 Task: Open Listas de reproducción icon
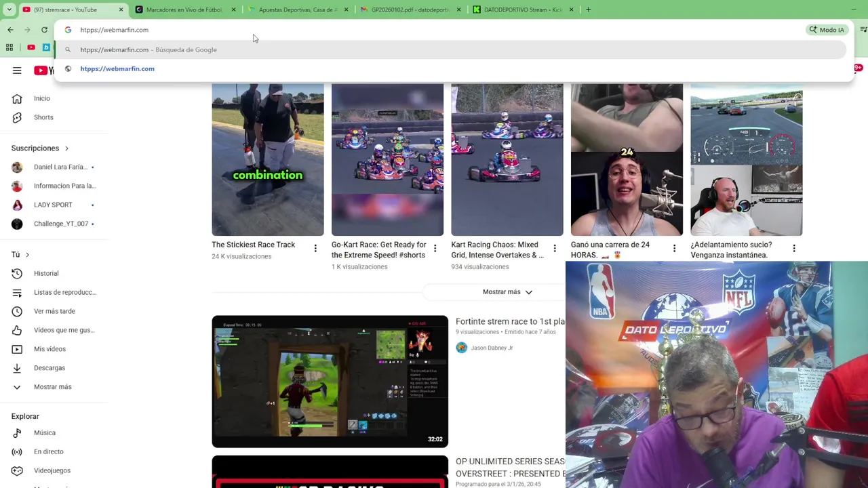click(17, 292)
